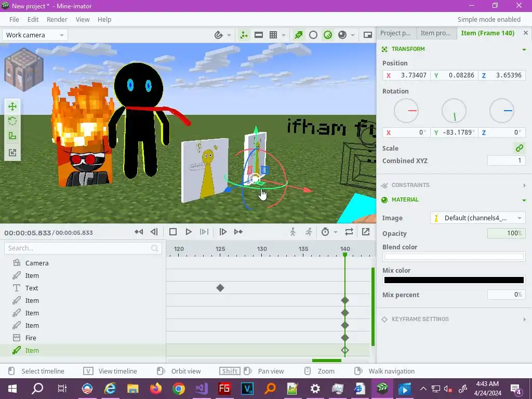Collapse the Transform section
The height and width of the screenshot is (399, 532).
pyautogui.click(x=525, y=49)
